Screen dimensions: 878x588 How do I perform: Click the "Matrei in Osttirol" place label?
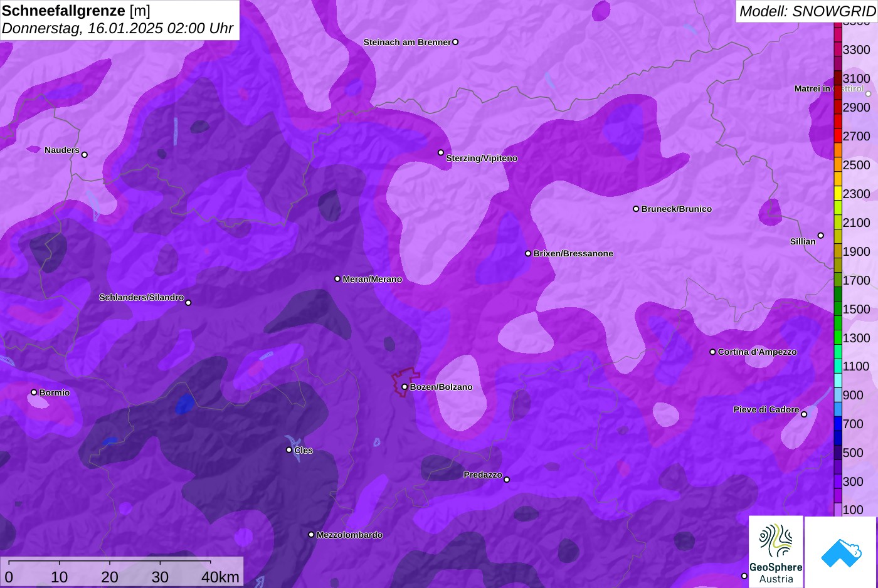[829, 88]
